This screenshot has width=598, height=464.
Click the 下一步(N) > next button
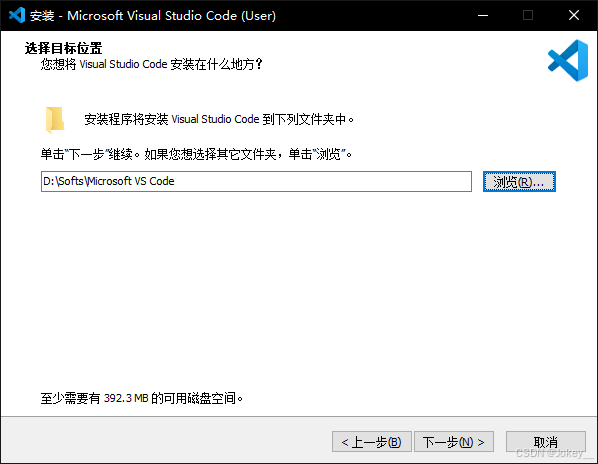coord(454,442)
